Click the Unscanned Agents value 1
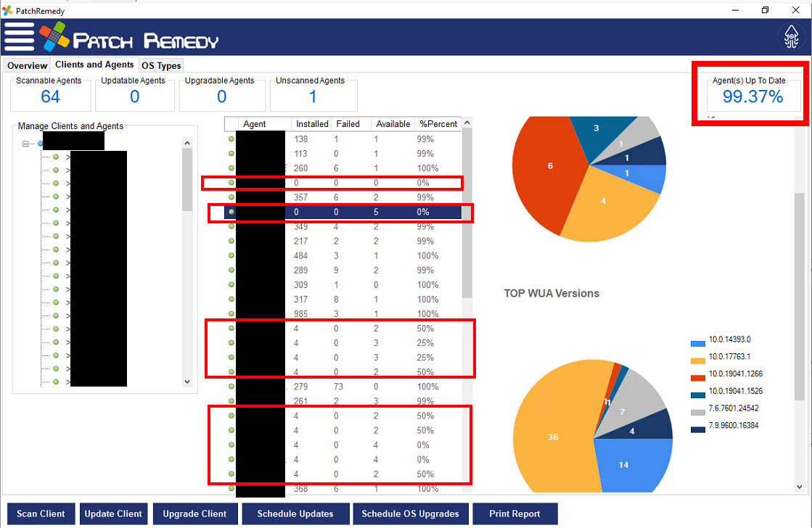Screen dimensions: 812x528 [x=313, y=96]
